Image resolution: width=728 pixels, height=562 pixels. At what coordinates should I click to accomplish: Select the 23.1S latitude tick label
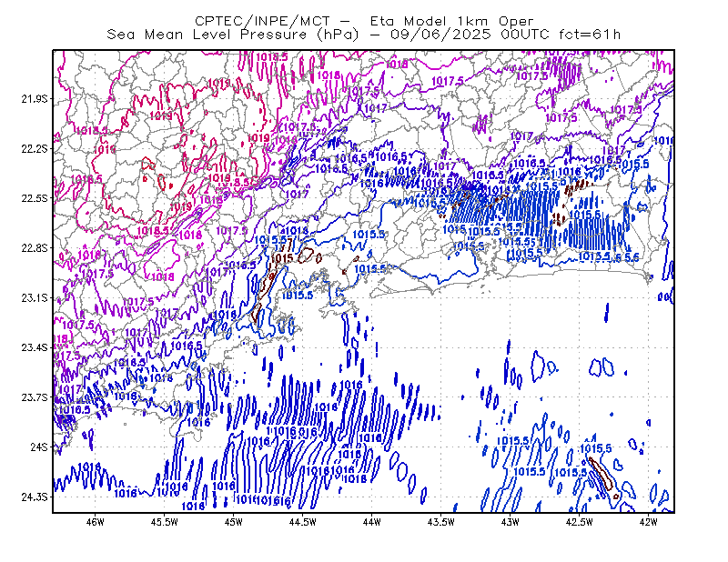[35, 297]
